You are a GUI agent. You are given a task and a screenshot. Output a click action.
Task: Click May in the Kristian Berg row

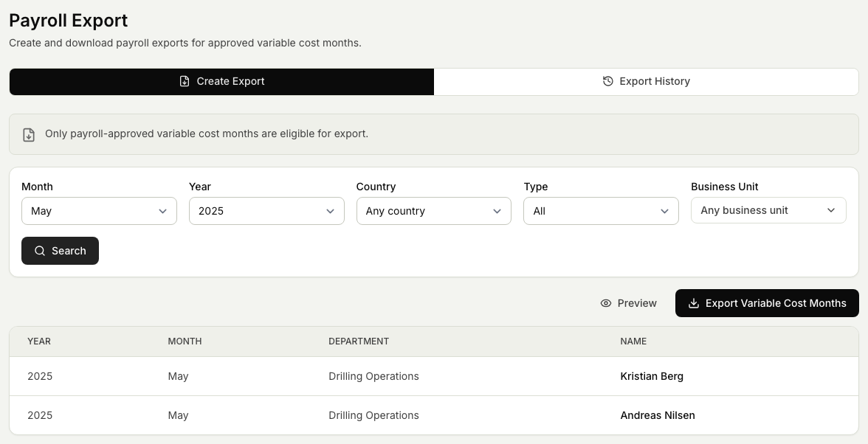tap(179, 377)
